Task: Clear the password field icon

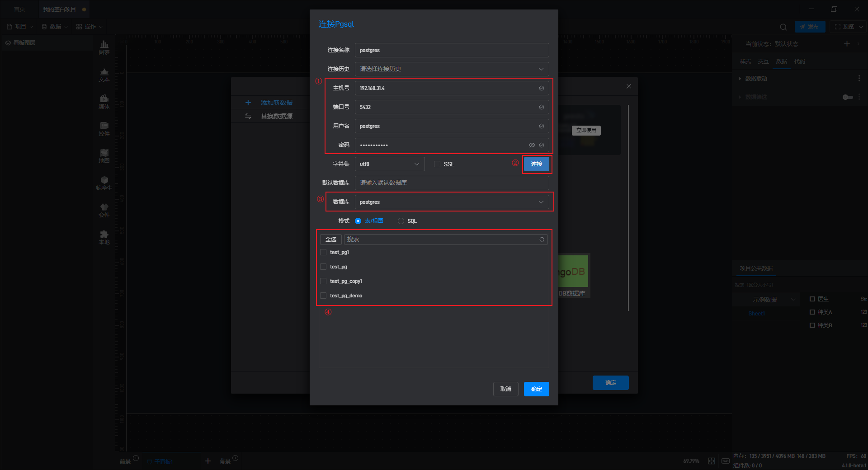Action: pyautogui.click(x=541, y=145)
